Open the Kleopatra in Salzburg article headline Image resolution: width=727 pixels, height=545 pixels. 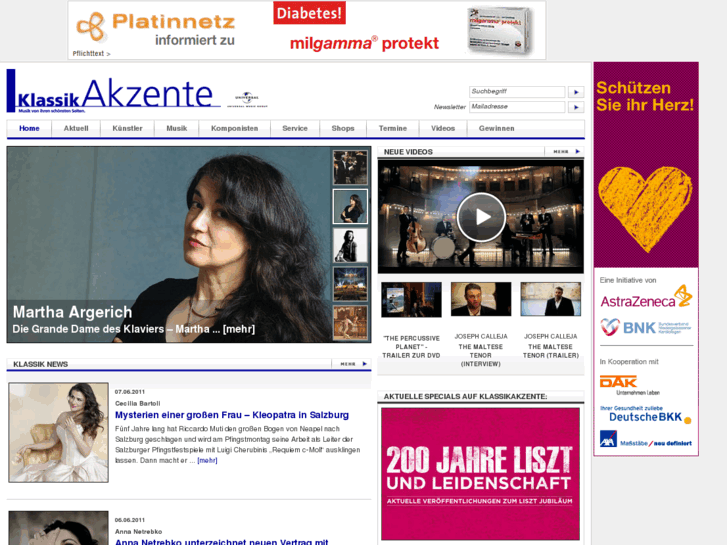[232, 415]
